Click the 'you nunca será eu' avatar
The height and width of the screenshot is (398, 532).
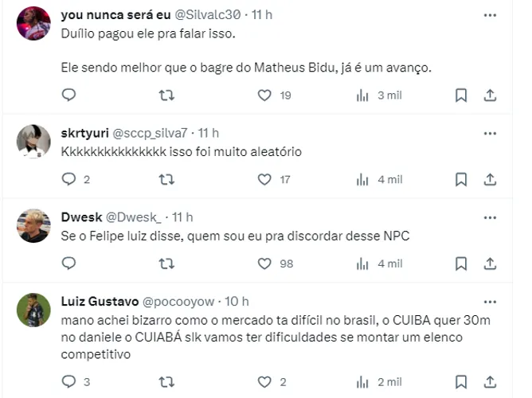(x=34, y=24)
